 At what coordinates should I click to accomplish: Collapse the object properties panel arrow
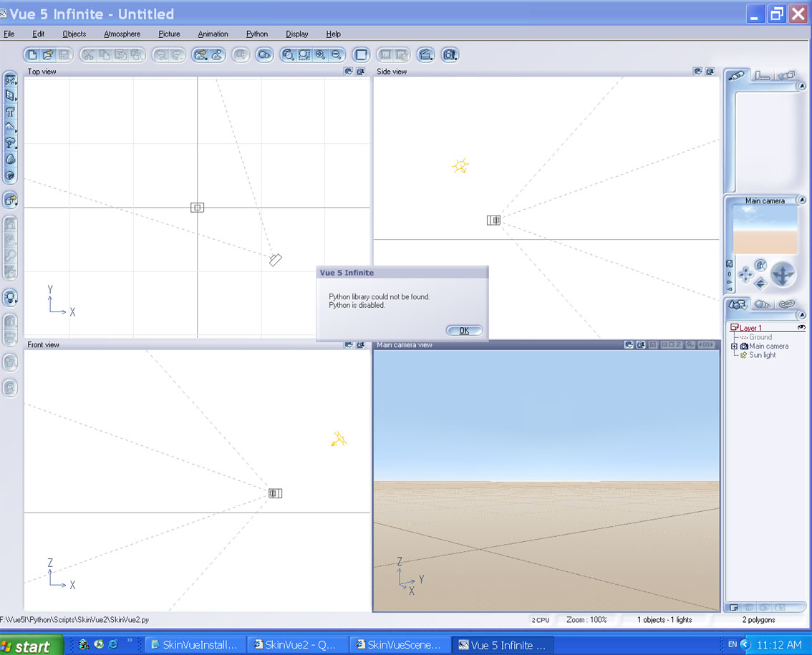tap(801, 87)
